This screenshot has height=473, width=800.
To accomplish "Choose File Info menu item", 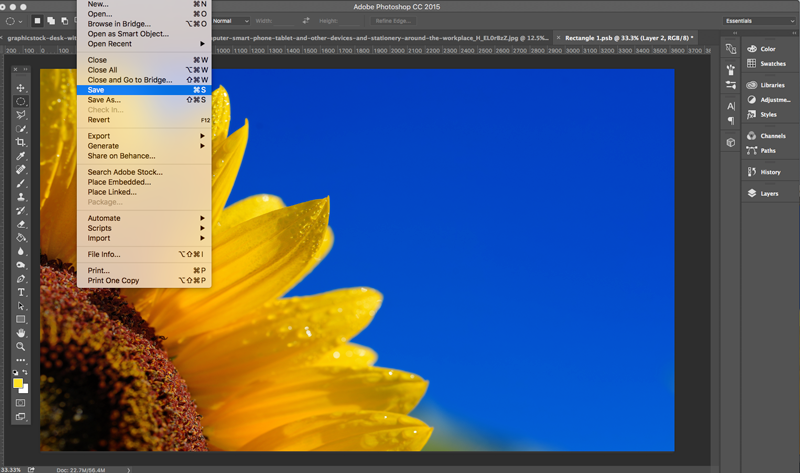I will (x=144, y=254).
